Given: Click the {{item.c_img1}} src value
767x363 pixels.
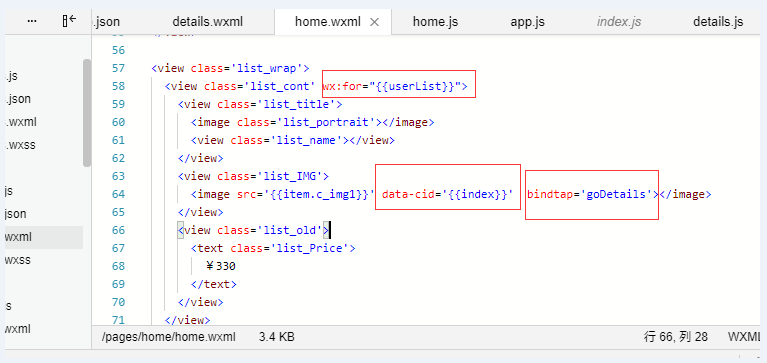Looking at the screenshot, I should tap(320, 194).
